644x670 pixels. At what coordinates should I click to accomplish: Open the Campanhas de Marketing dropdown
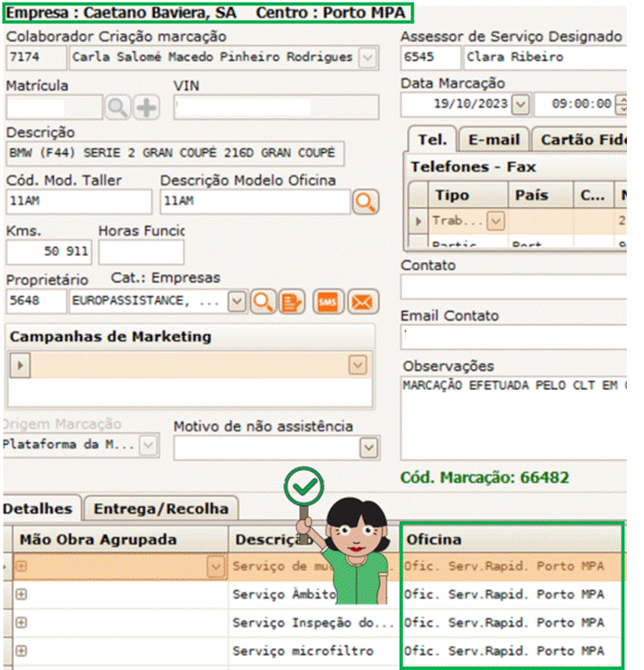[x=358, y=365]
